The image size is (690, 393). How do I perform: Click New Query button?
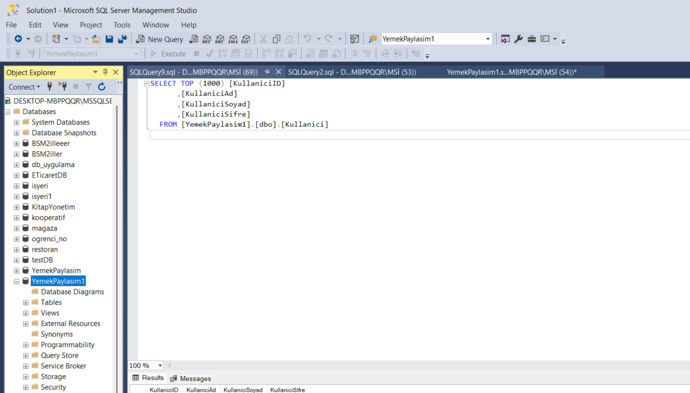click(x=159, y=39)
